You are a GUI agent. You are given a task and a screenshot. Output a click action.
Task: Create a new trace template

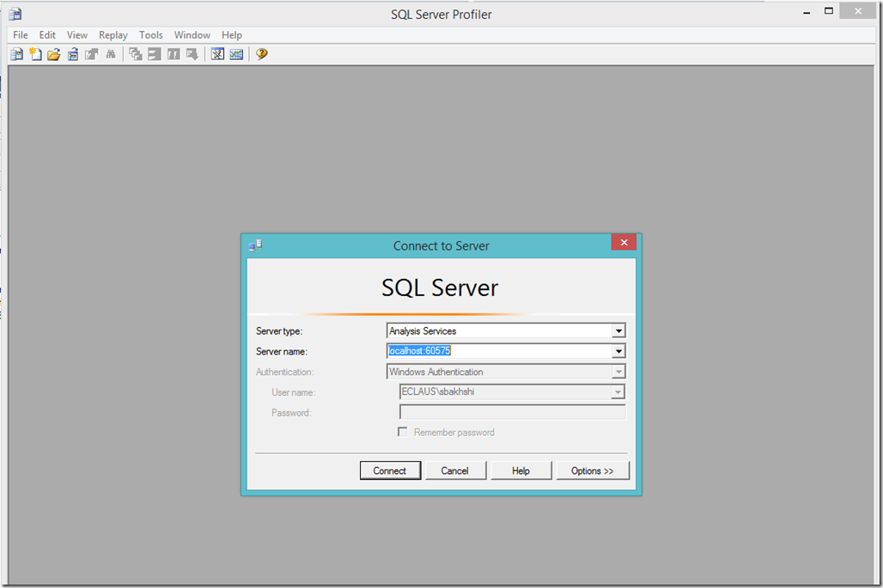[35, 53]
